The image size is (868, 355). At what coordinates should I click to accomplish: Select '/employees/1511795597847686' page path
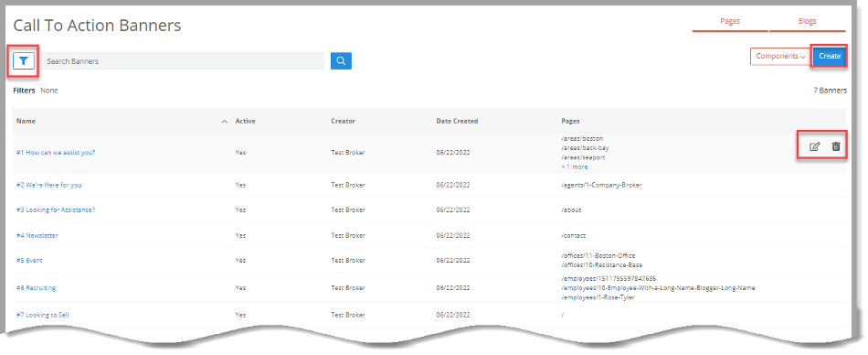point(609,278)
